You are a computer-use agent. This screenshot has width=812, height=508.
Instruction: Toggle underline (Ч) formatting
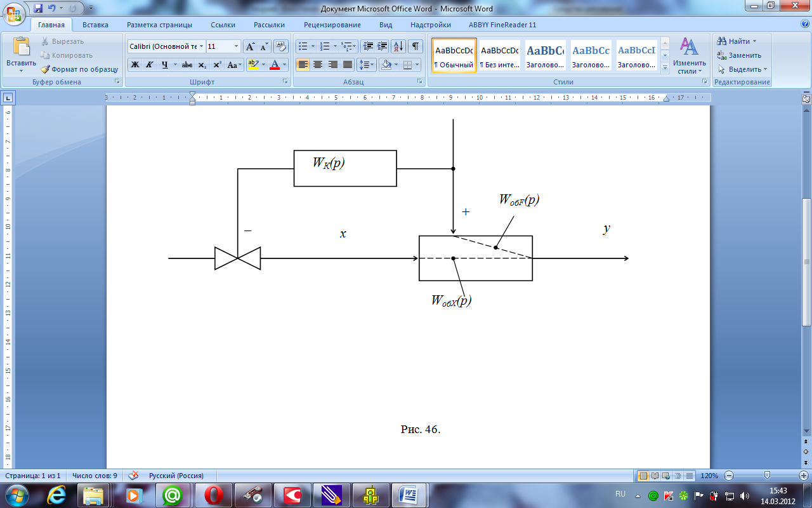165,65
